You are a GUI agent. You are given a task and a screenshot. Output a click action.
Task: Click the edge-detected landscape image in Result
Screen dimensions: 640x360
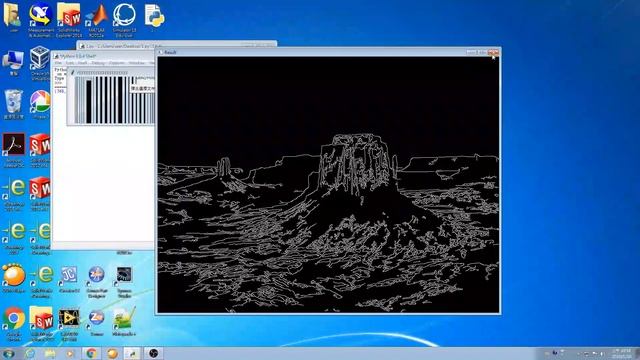328,185
